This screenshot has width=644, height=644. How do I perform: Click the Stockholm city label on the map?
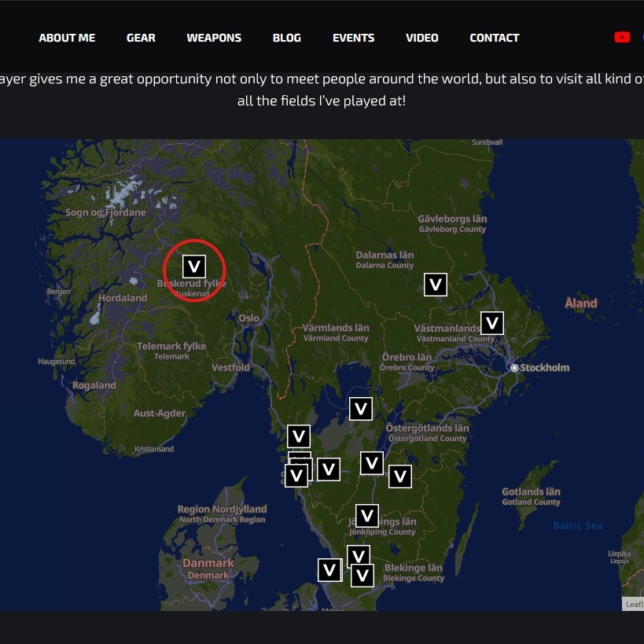click(x=544, y=367)
